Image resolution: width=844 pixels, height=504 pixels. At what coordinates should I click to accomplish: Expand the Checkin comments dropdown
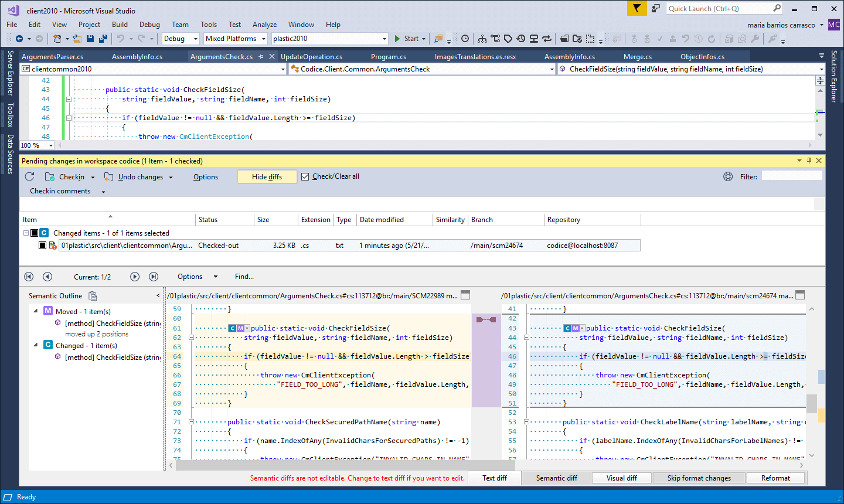103,192
